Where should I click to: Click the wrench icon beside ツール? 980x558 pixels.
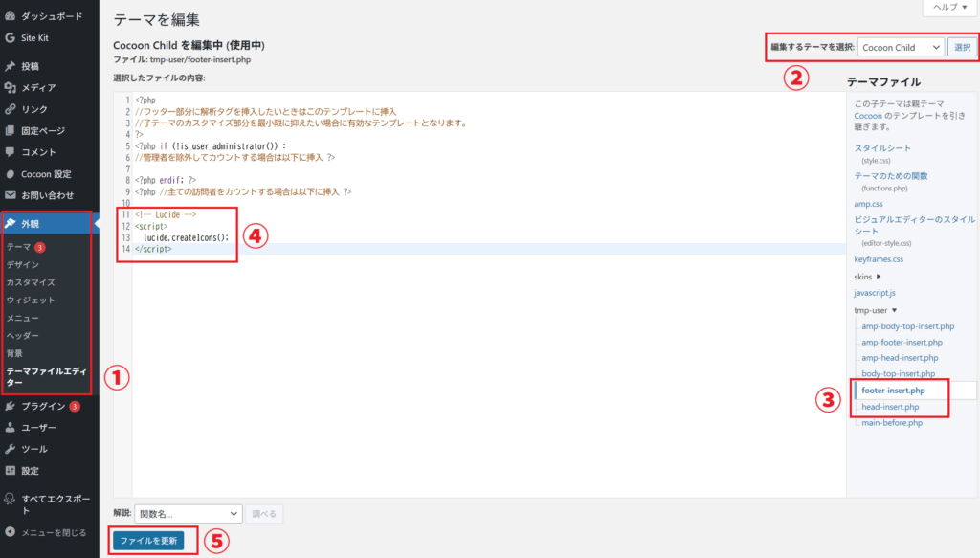(10, 449)
